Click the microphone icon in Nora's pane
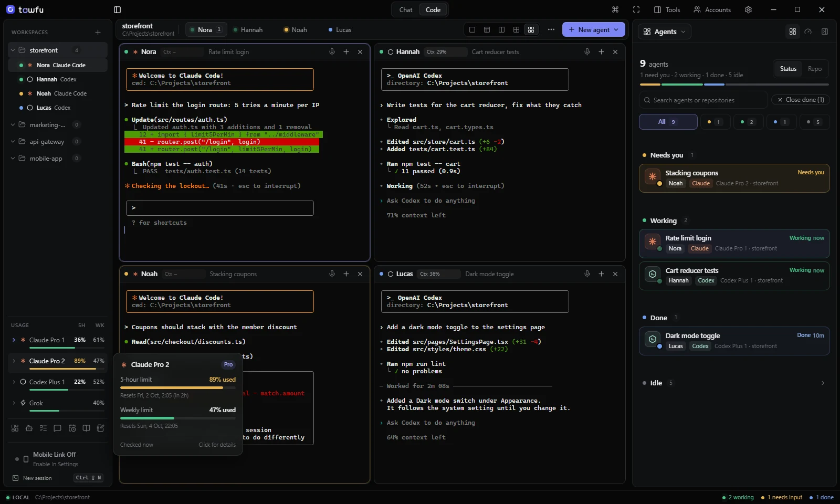This screenshot has width=840, height=504. pos(332,52)
